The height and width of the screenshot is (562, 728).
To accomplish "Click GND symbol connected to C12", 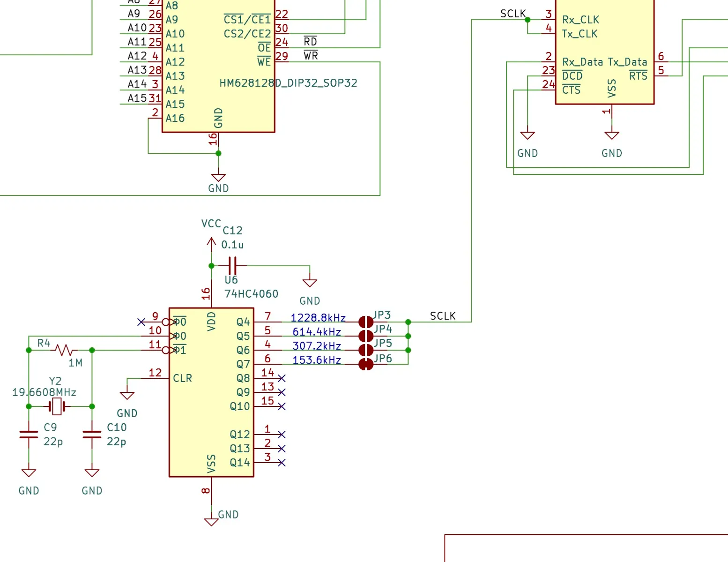I will 310,283.
